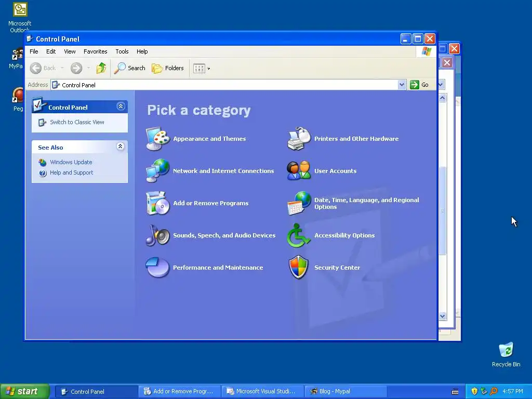Click the Go button next to address bar

[419, 85]
